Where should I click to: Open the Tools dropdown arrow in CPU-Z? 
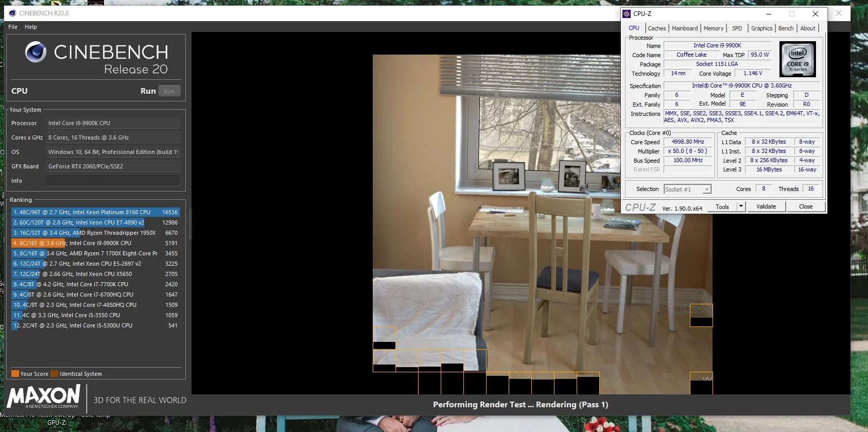click(741, 206)
